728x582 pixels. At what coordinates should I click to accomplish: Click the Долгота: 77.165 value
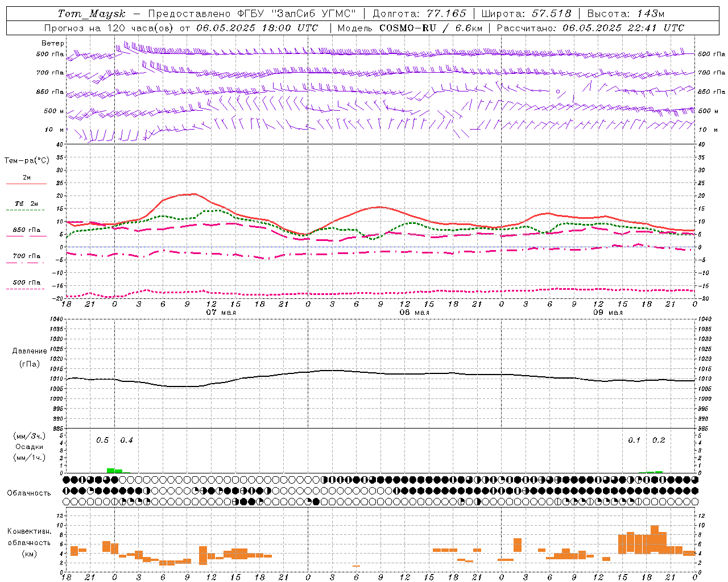tap(419, 14)
